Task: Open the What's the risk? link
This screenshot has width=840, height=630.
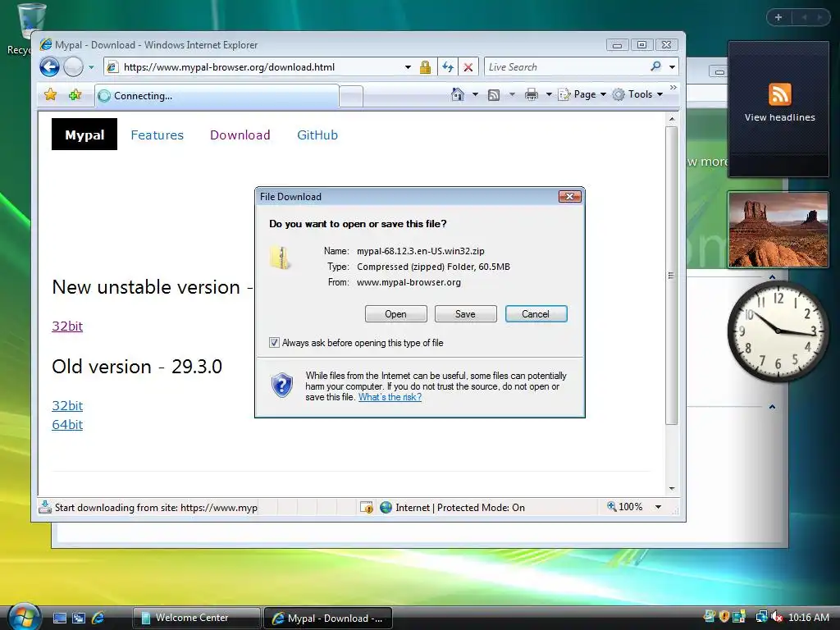Action: 390,397
